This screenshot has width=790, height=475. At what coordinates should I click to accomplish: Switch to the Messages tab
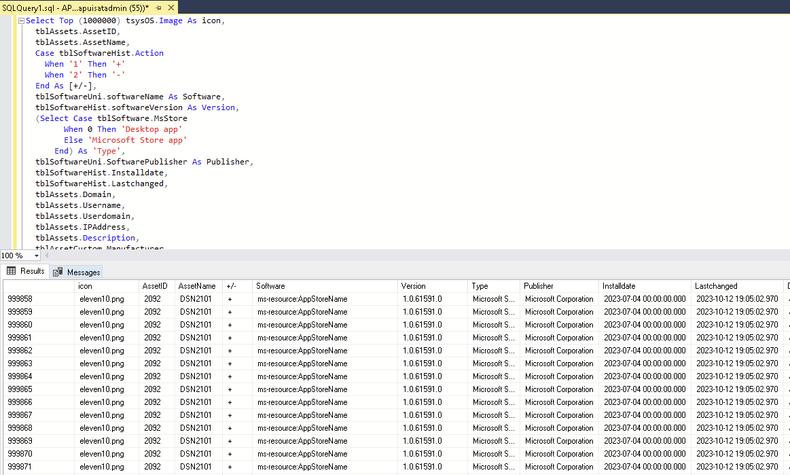[x=83, y=272]
